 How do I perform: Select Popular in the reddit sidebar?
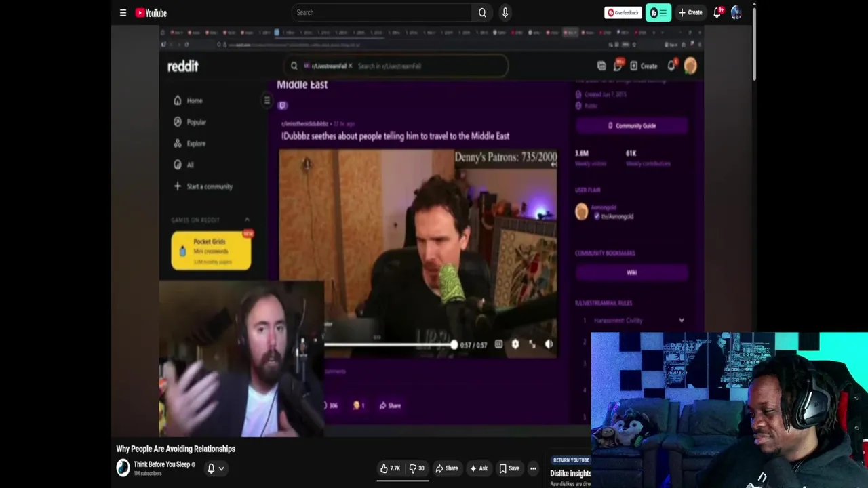(x=190, y=122)
